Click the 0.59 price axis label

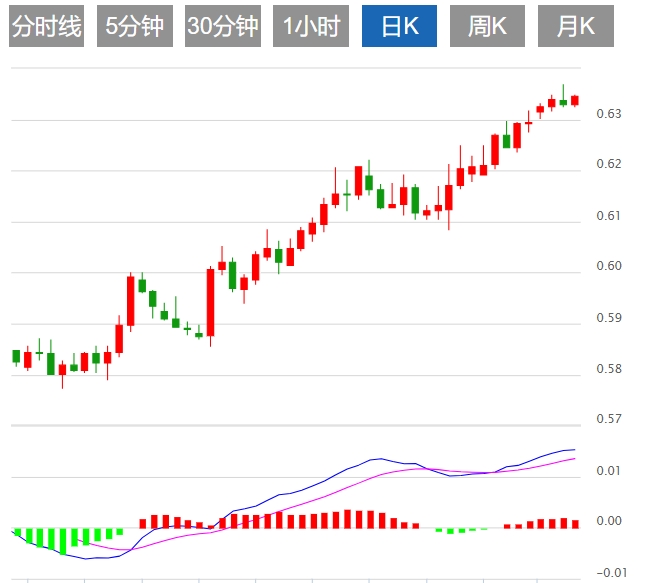(x=608, y=319)
